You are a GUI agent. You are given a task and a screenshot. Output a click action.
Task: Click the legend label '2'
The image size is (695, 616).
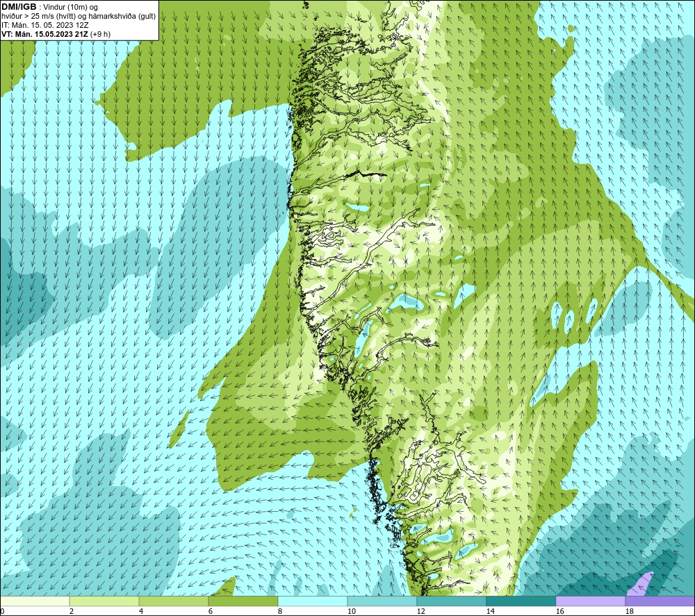[72, 611]
